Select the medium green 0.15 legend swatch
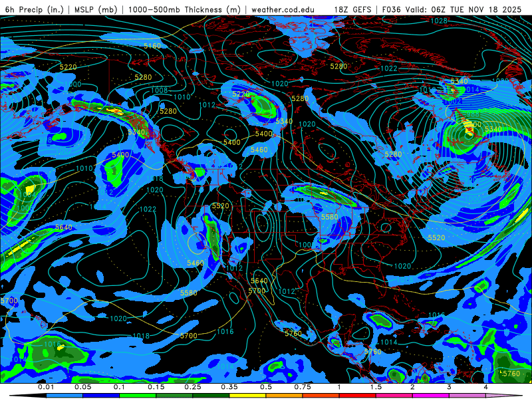Image resolution: width=532 pixels, height=399 pixels. tap(174, 396)
